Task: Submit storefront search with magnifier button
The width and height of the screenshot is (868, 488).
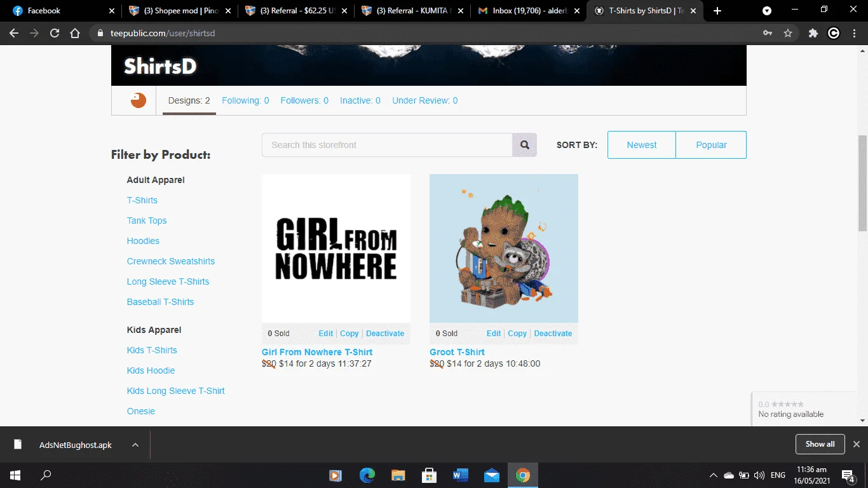Action: (525, 145)
